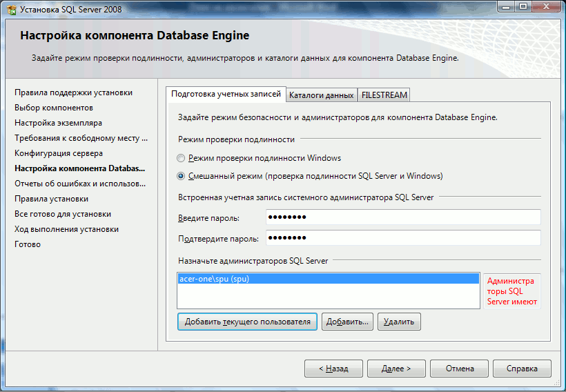The image size is (566, 392).
Task: Click Настройка экземпляра step
Action: (x=58, y=123)
